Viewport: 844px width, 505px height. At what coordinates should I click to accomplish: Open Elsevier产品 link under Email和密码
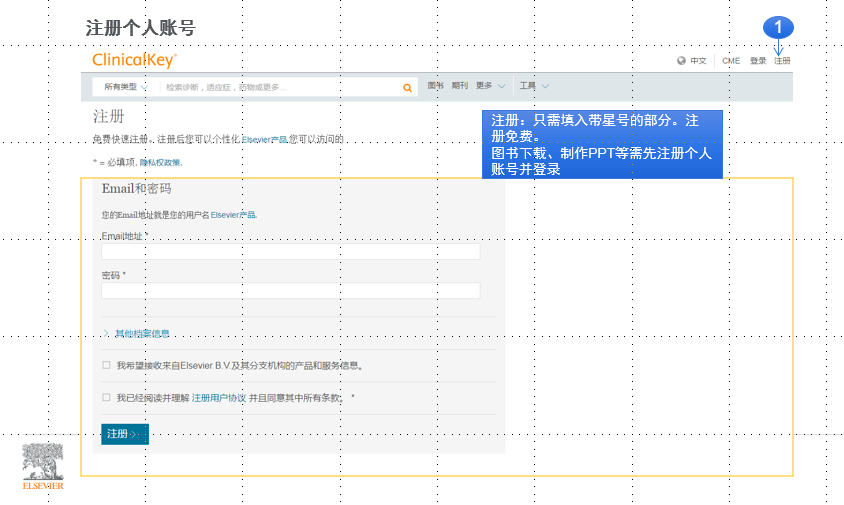[234, 215]
